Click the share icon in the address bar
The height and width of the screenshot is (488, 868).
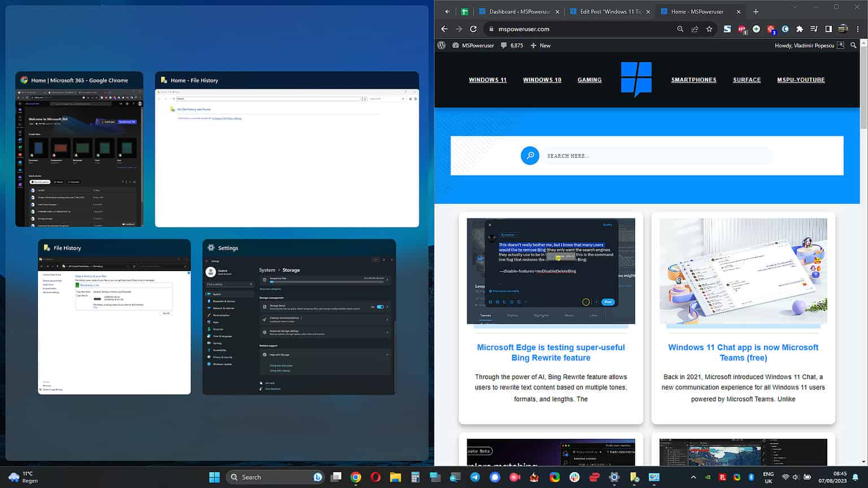pos(694,28)
